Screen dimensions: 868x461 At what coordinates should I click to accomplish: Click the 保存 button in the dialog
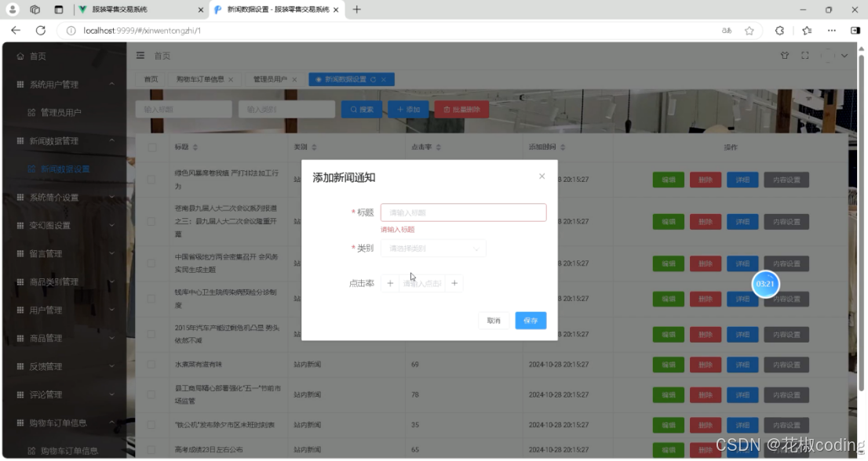(x=530, y=320)
